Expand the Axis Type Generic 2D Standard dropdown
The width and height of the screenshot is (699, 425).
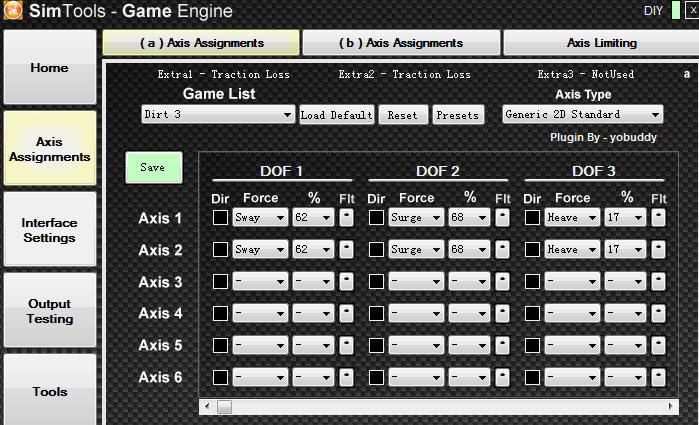coord(582,115)
